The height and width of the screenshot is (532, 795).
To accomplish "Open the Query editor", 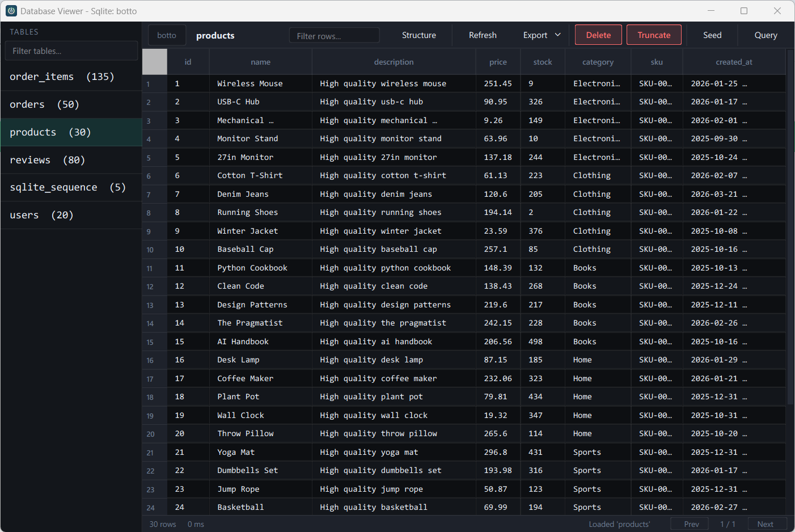I will tap(766, 35).
